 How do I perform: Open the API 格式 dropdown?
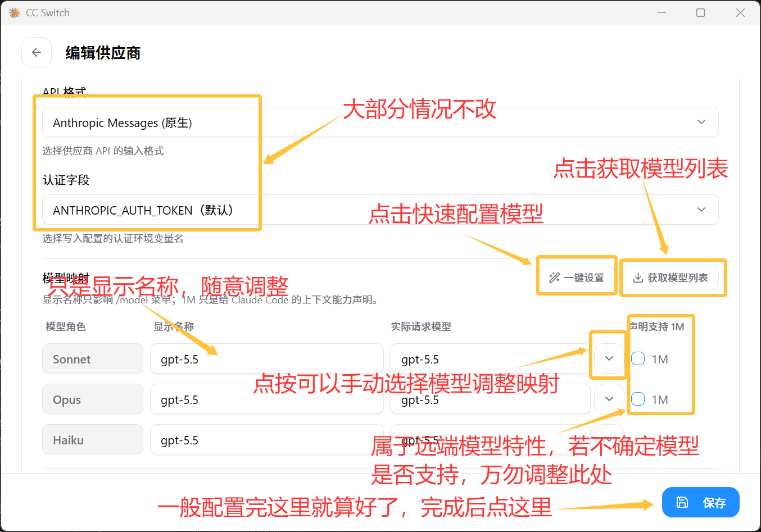click(x=380, y=122)
